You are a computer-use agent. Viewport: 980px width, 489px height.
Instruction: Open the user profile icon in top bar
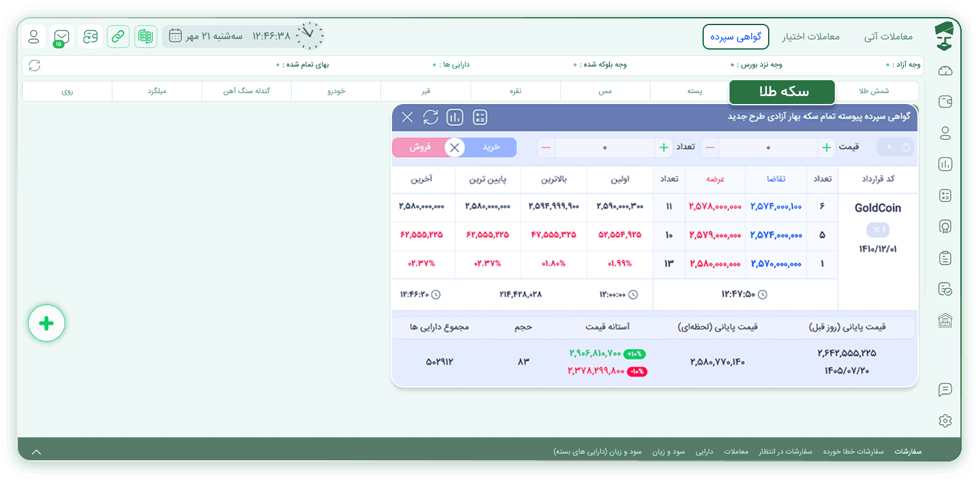(34, 37)
